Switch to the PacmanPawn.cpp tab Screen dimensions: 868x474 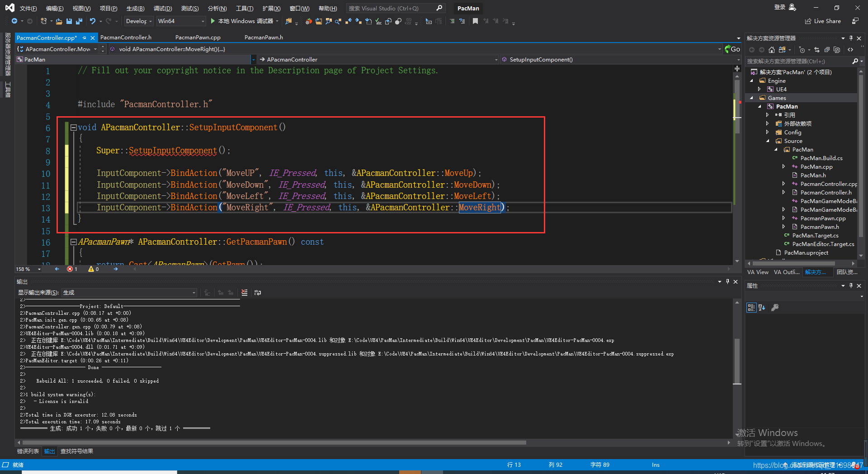198,38
